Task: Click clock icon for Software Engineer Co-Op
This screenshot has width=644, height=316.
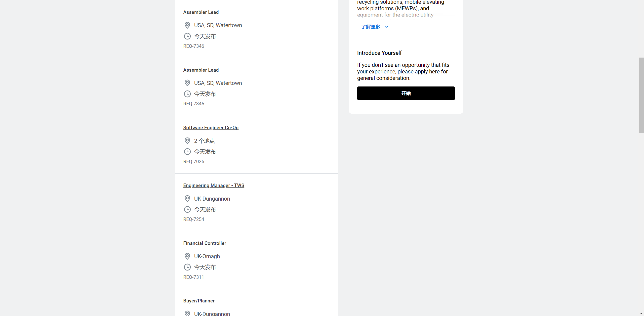Action: coord(187,152)
